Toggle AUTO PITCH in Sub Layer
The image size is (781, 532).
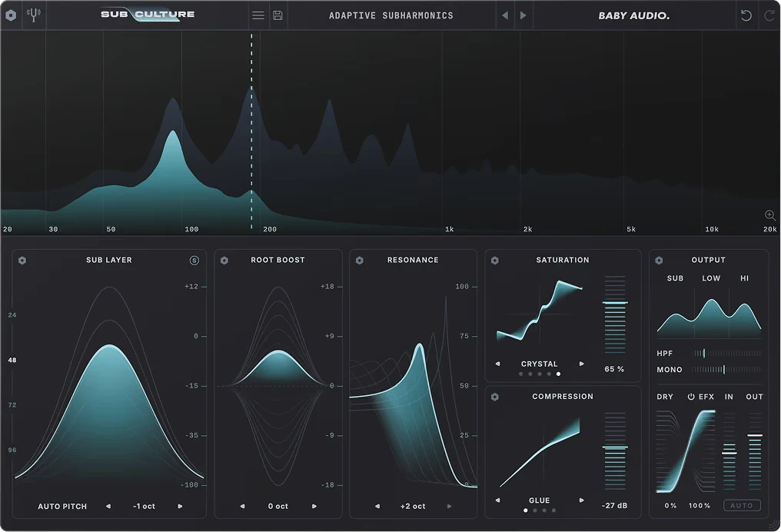coord(62,506)
